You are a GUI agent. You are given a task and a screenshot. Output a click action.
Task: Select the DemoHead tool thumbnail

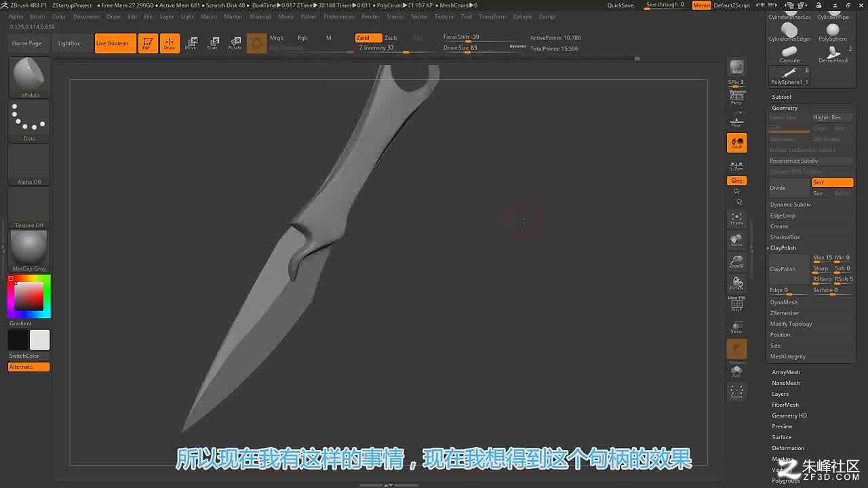pos(833,54)
